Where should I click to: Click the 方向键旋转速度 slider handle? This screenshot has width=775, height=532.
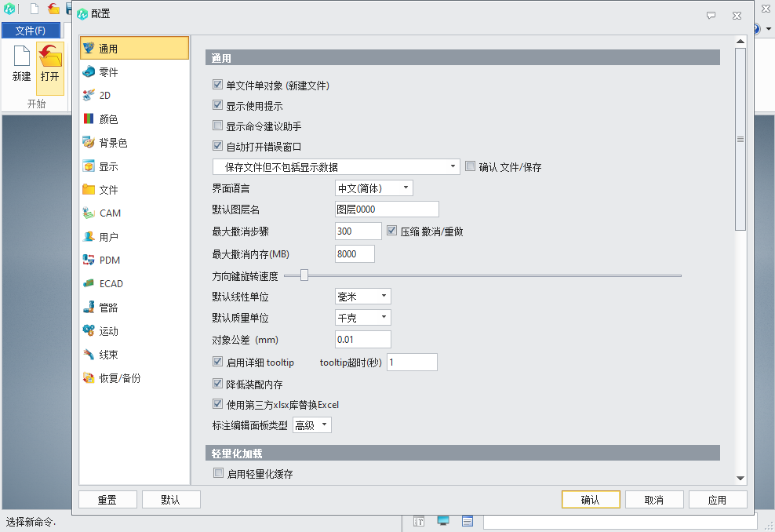tap(304, 275)
